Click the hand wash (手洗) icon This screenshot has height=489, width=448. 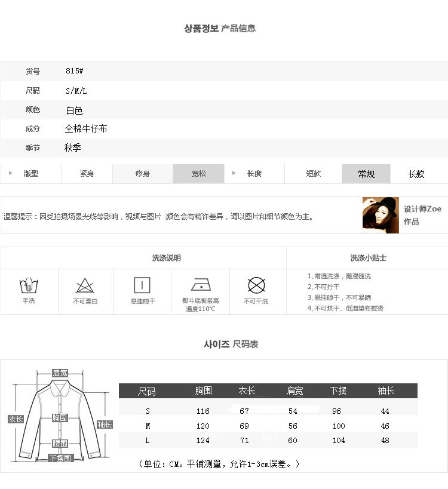pyautogui.click(x=29, y=285)
